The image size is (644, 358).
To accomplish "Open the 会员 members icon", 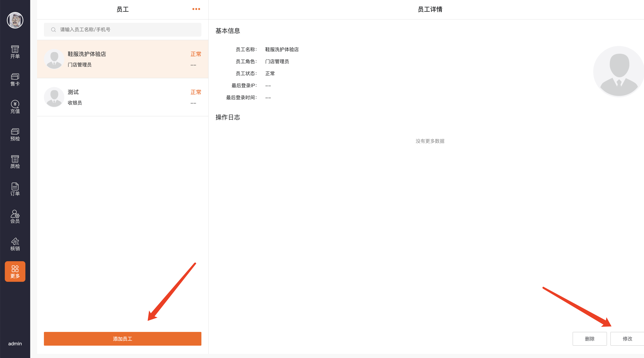I will (15, 217).
